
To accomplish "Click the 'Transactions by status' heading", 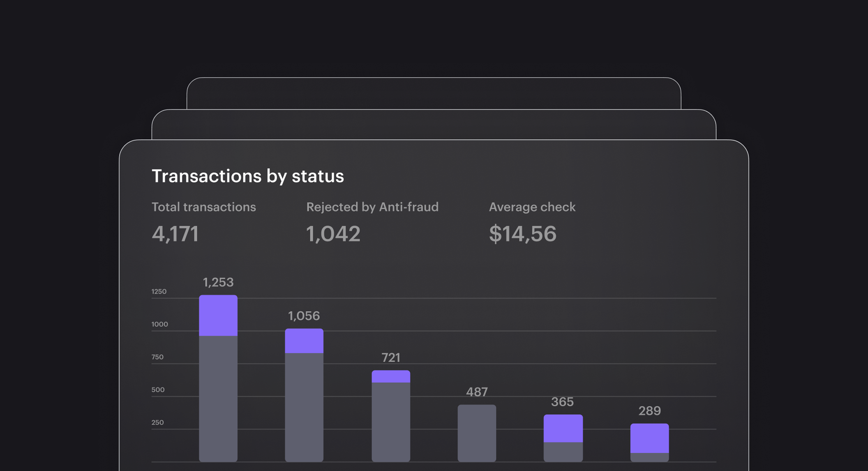I will pyautogui.click(x=247, y=176).
